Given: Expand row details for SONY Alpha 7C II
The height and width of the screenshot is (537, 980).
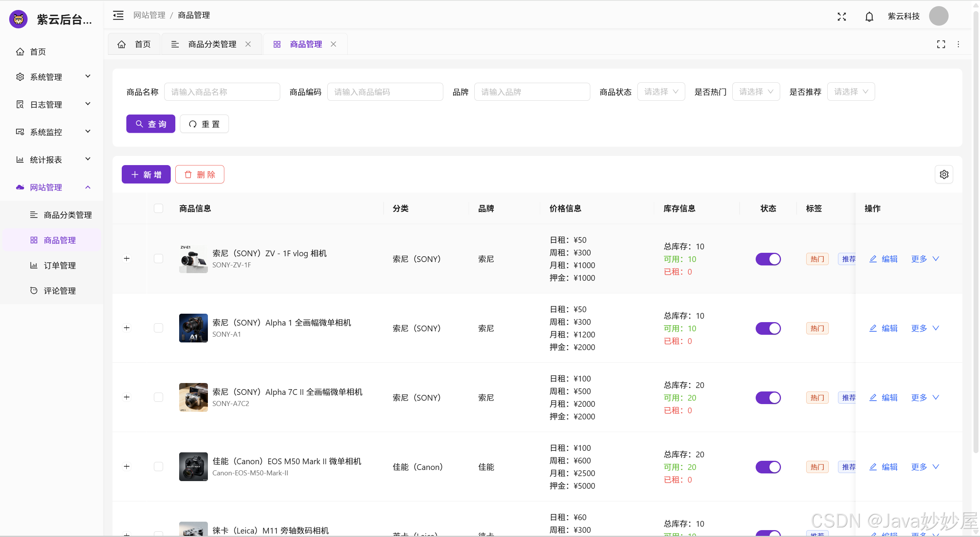Looking at the screenshot, I should pos(127,397).
